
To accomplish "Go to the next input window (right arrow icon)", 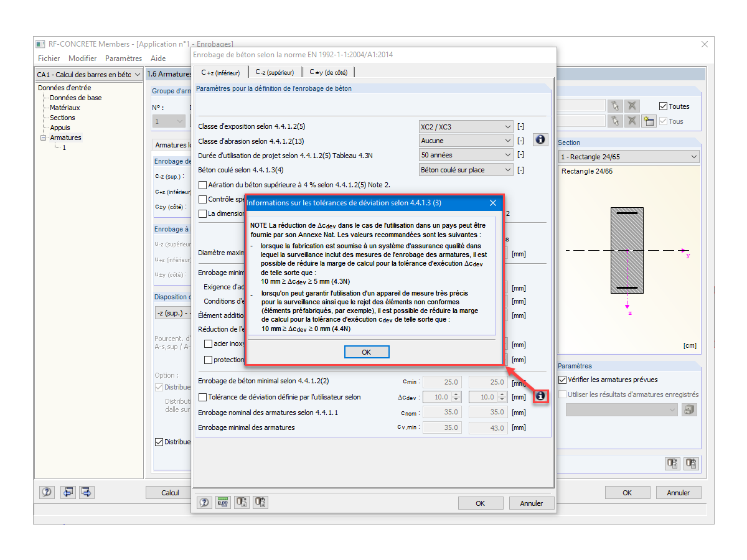I will click(x=86, y=492).
